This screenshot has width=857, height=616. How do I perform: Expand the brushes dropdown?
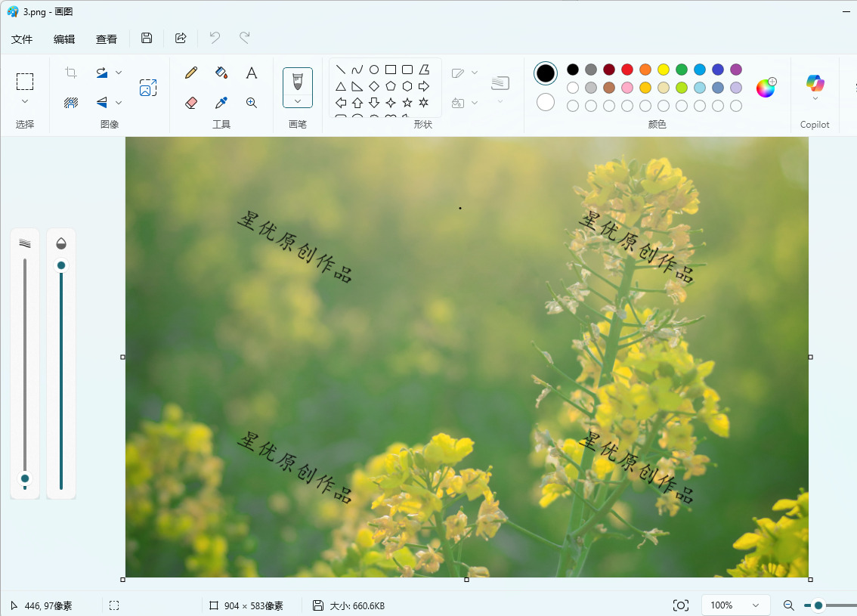pos(298,101)
